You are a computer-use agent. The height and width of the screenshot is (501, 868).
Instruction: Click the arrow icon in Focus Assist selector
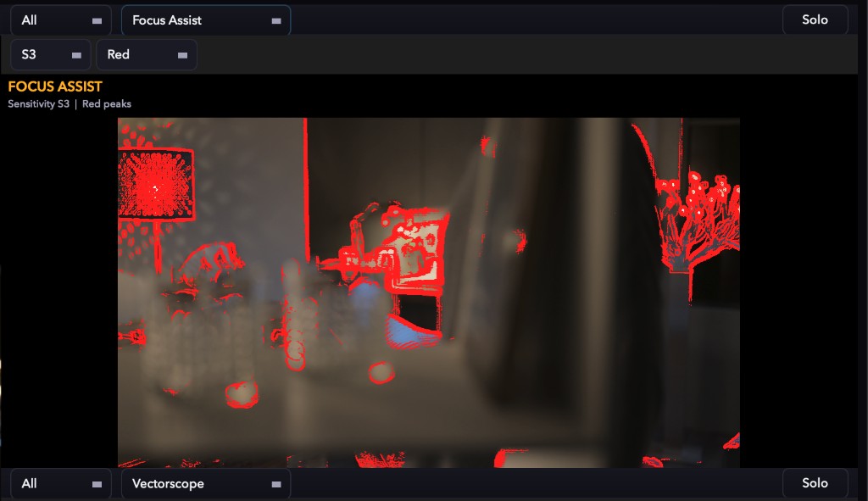coord(276,21)
